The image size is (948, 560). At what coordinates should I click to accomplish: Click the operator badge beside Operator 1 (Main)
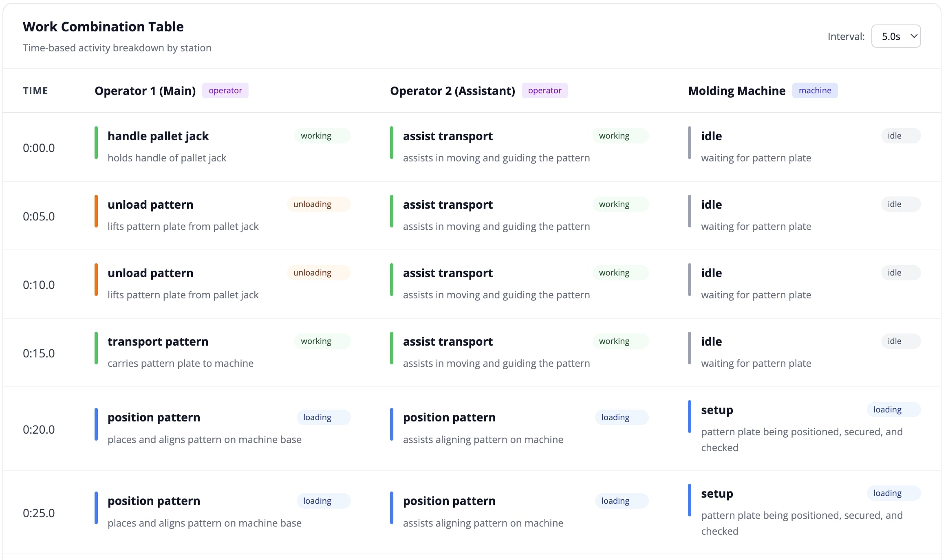click(x=225, y=90)
